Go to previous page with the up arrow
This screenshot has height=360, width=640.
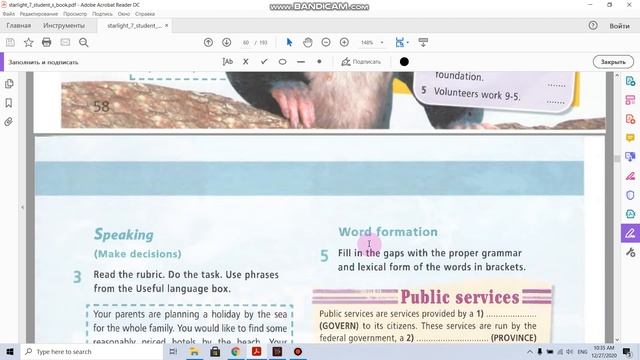pyautogui.click(x=208, y=42)
